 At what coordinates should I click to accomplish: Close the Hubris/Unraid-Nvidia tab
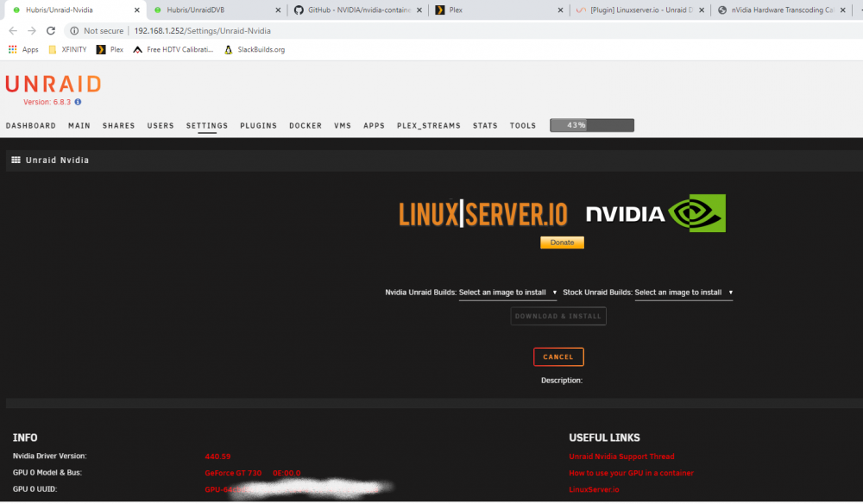137,9
